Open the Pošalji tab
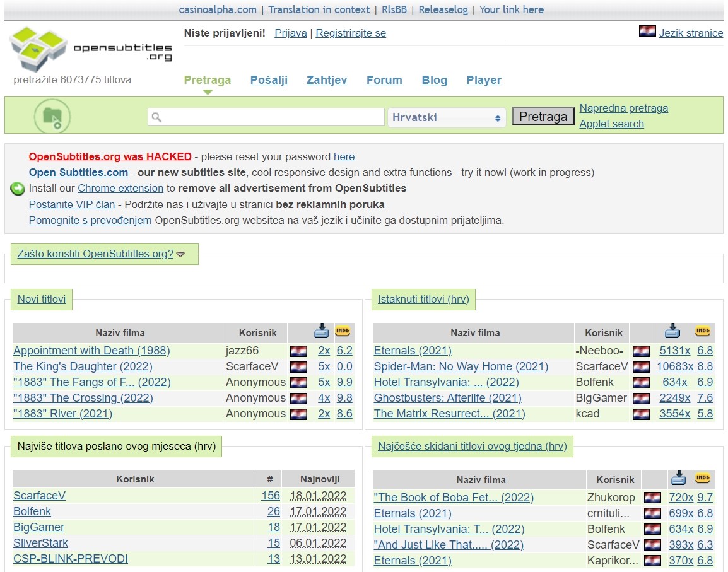Image resolution: width=728 pixels, height=572 pixels. 269,80
